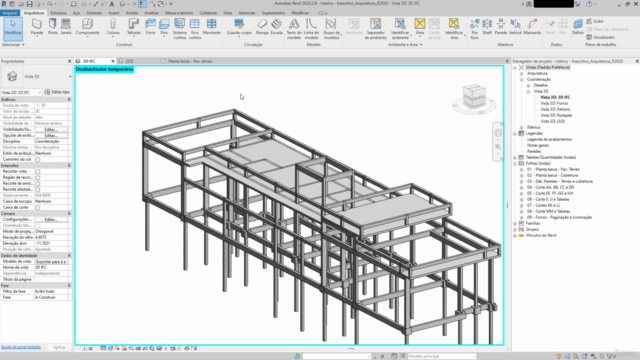Viewport: 640px width, 360px height.
Task: Toggle the Recorte de anotação checkbox
Action: [x=38, y=184]
